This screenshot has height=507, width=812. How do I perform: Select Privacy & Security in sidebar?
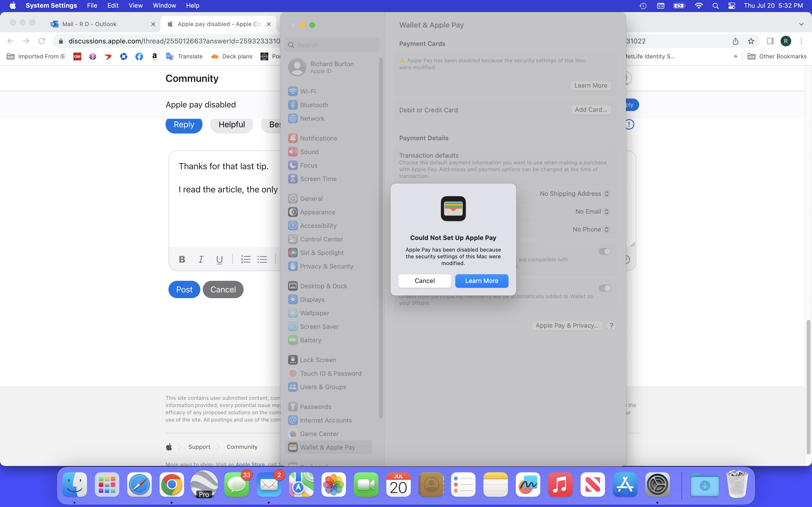click(x=326, y=266)
